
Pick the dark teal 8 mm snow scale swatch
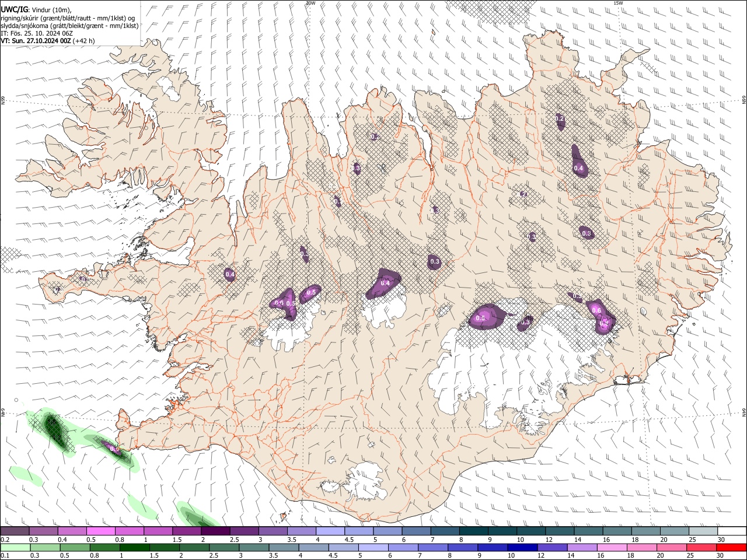tap(473, 531)
